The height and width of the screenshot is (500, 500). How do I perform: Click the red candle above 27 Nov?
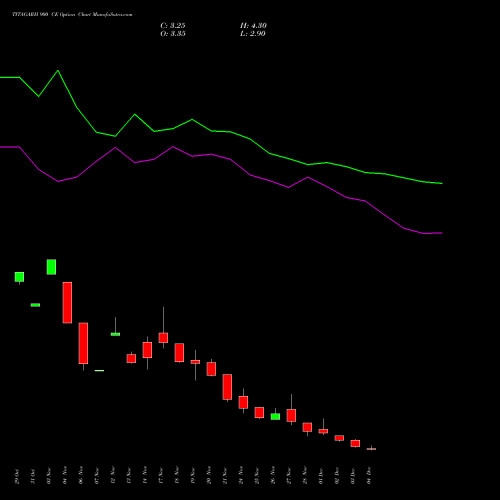(x=291, y=415)
